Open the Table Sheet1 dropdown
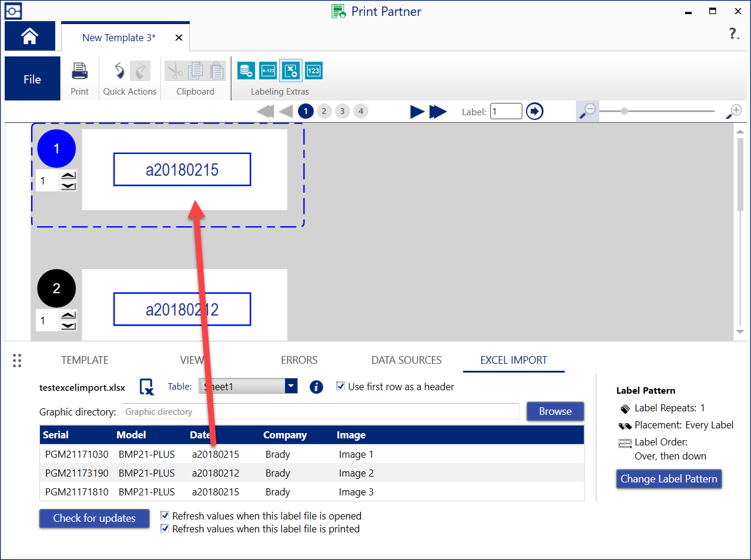The height and width of the screenshot is (560, 751). (291, 386)
